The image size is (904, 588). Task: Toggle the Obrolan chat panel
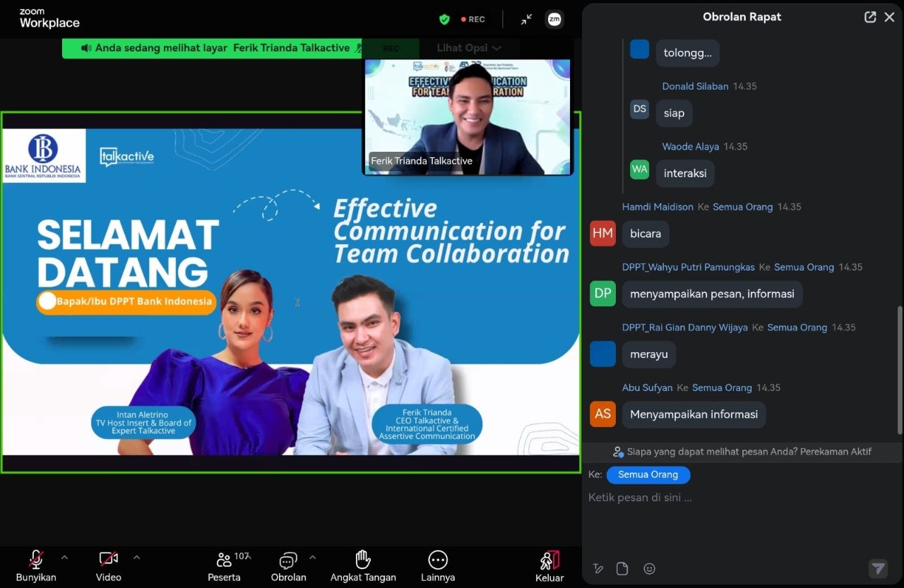click(x=288, y=566)
